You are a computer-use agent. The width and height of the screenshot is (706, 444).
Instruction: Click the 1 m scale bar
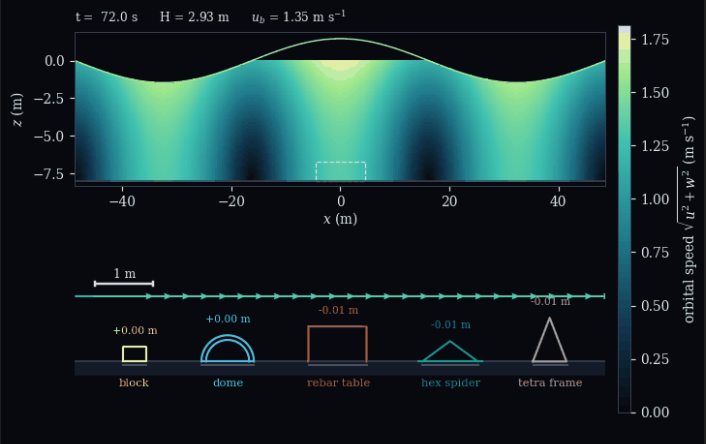(x=124, y=283)
